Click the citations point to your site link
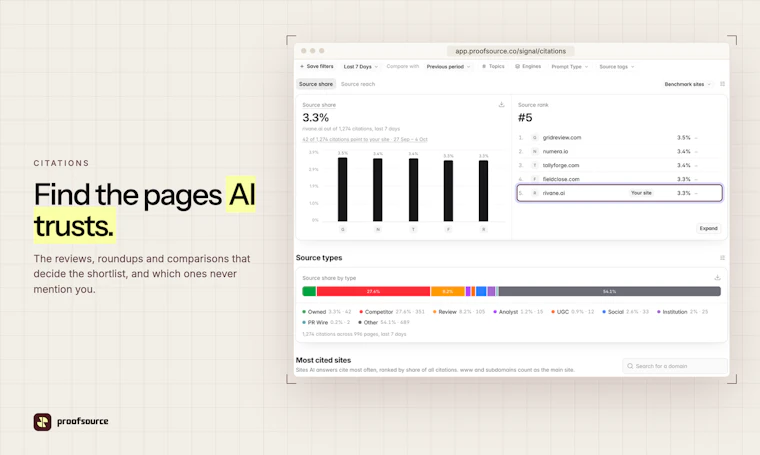This screenshot has width=760, height=455. 364,139
